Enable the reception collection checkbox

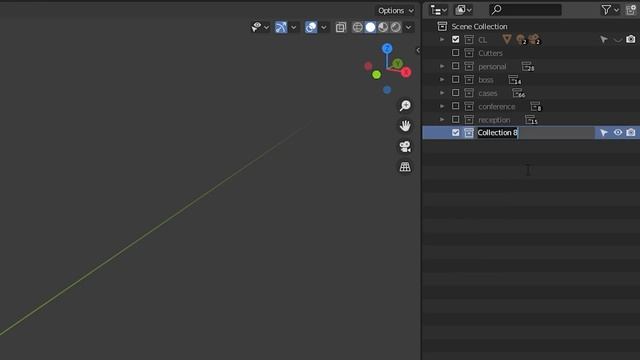(456, 120)
